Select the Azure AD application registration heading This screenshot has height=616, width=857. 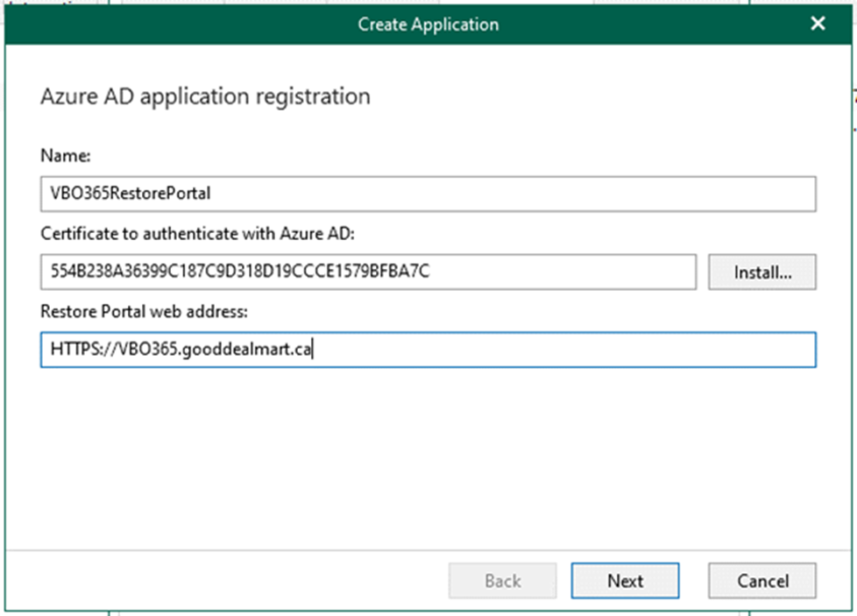[206, 96]
